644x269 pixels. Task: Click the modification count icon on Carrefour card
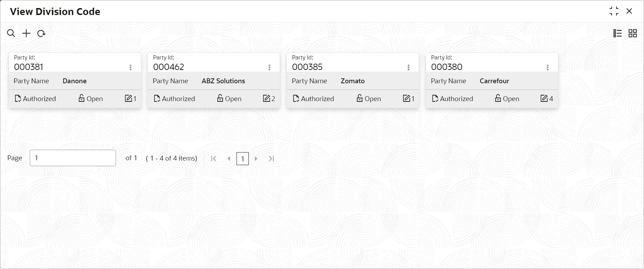point(544,98)
